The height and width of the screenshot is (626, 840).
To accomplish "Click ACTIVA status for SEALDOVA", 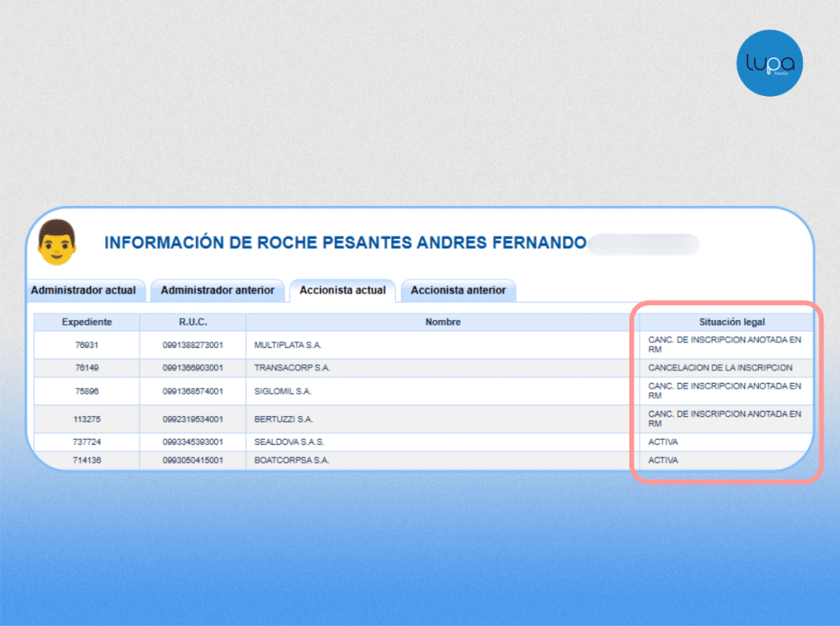I will [x=663, y=442].
